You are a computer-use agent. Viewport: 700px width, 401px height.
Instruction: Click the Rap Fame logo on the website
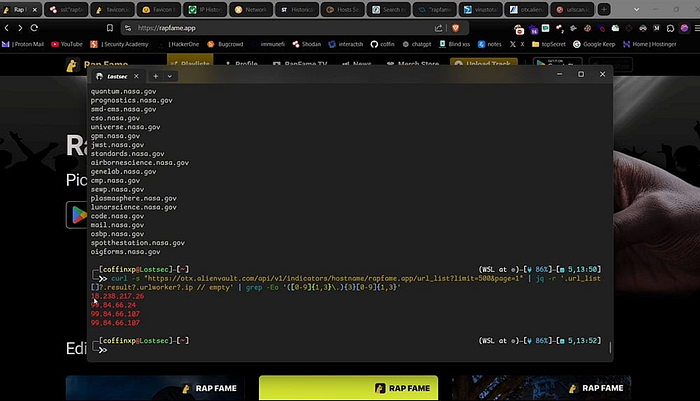(97, 65)
